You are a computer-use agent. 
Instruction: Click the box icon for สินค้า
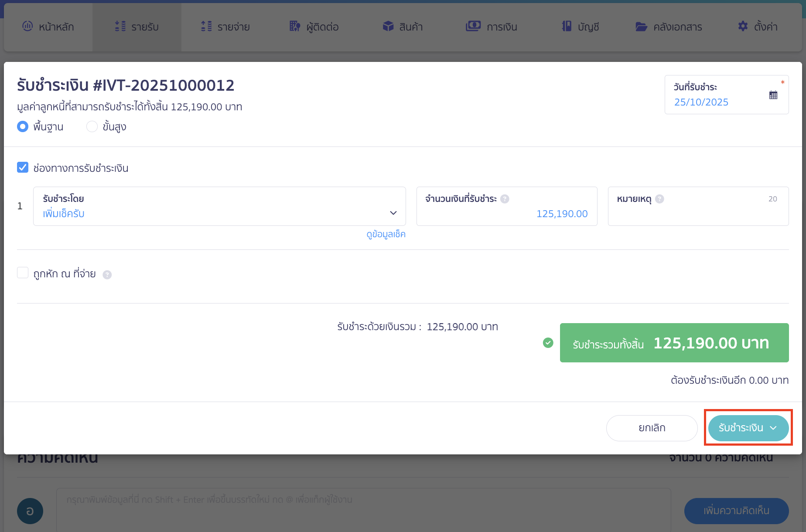tap(388, 27)
